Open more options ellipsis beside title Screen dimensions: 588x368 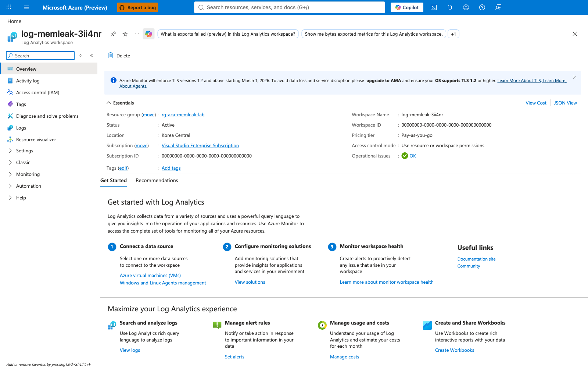coord(137,34)
